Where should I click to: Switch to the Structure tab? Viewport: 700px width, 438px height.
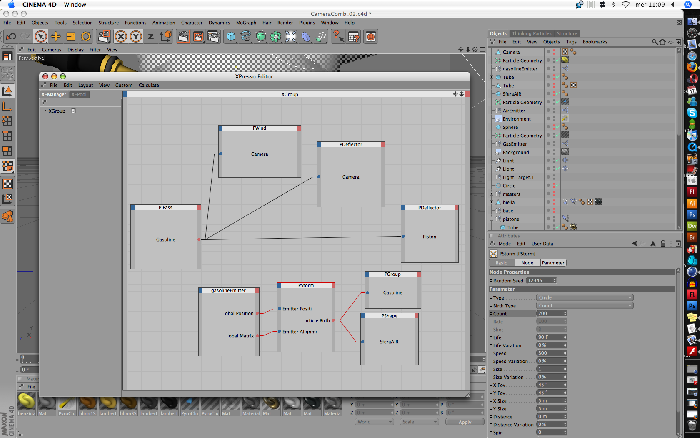pos(567,33)
